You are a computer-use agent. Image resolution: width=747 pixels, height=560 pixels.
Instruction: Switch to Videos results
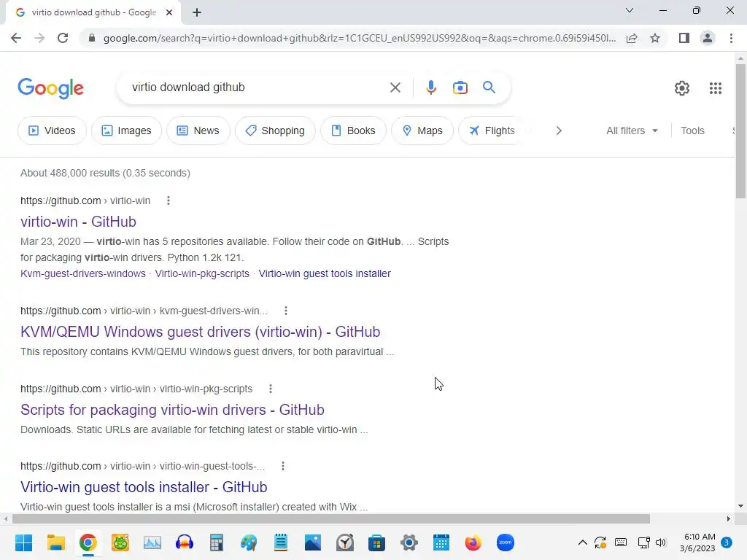pyautogui.click(x=52, y=131)
